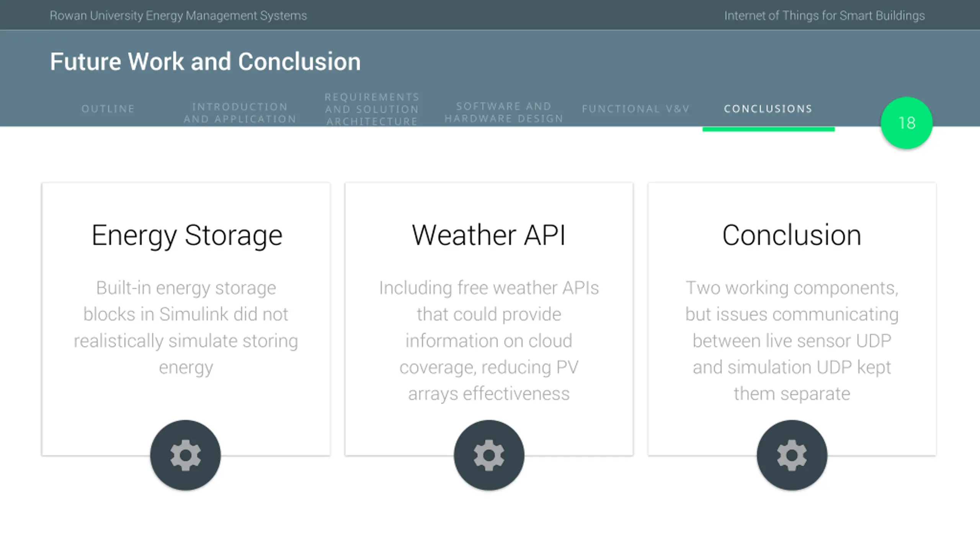The image size is (980, 551).
Task: Select the Conclusions tab
Action: [x=768, y=109]
